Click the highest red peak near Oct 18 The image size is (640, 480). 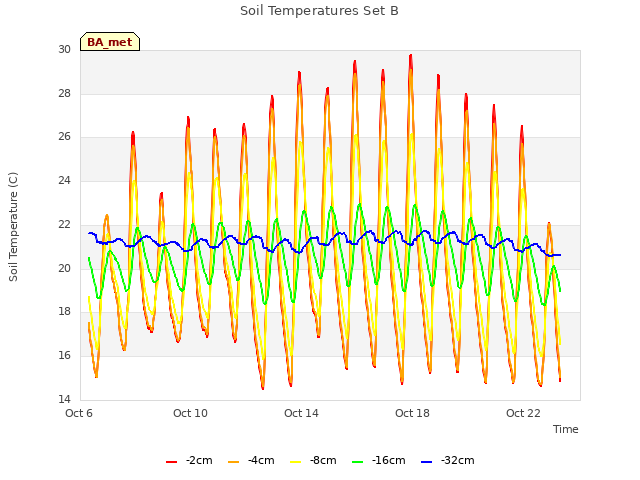(x=411, y=55)
